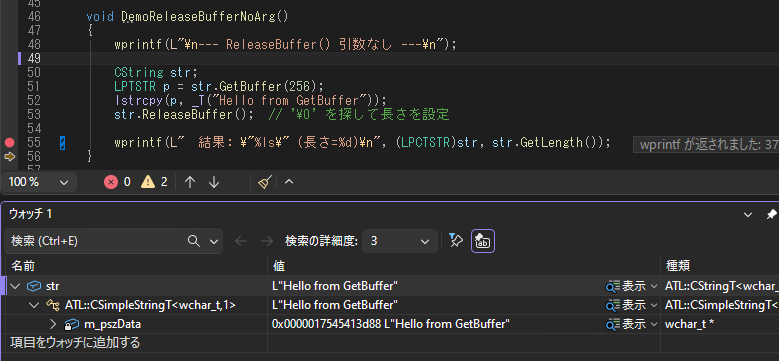Open the watch search history dropdown arrow

214,241
